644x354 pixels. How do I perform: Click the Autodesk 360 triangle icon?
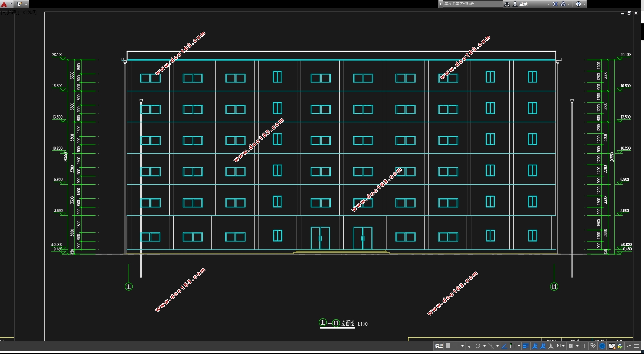tap(563, 4)
